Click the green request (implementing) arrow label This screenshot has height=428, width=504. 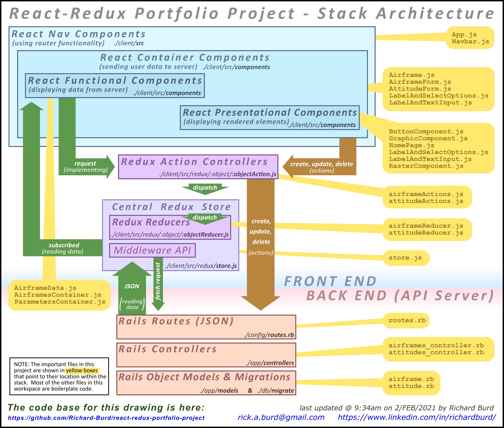pos(86,167)
